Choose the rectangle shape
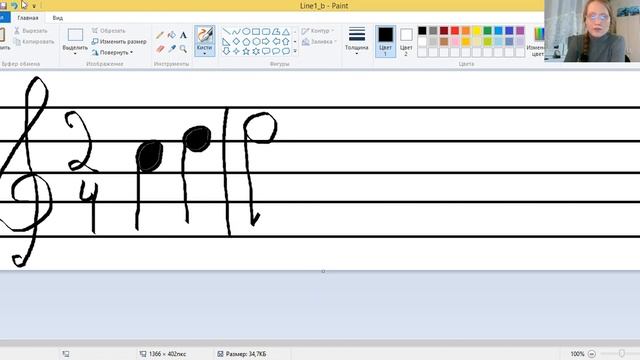Screen dimensions: 640x360 pyautogui.click(x=256, y=31)
